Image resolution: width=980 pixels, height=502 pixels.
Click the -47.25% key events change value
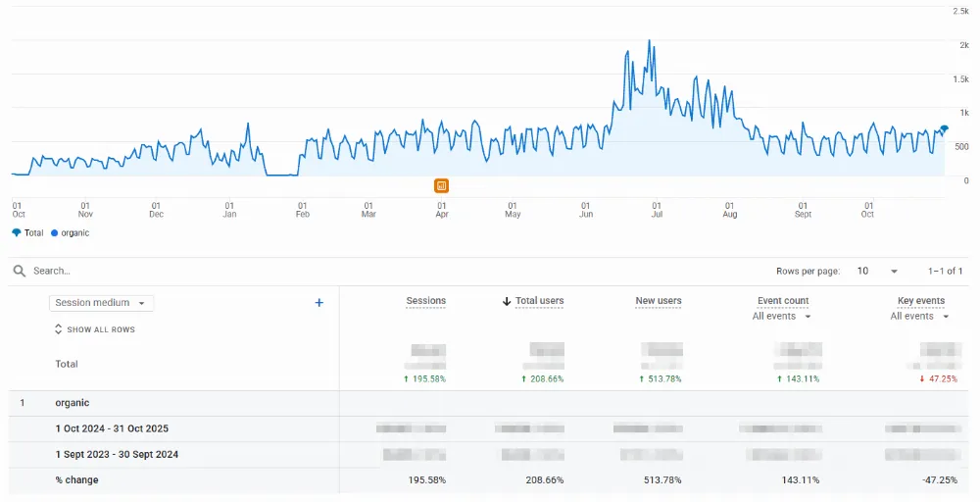939,480
